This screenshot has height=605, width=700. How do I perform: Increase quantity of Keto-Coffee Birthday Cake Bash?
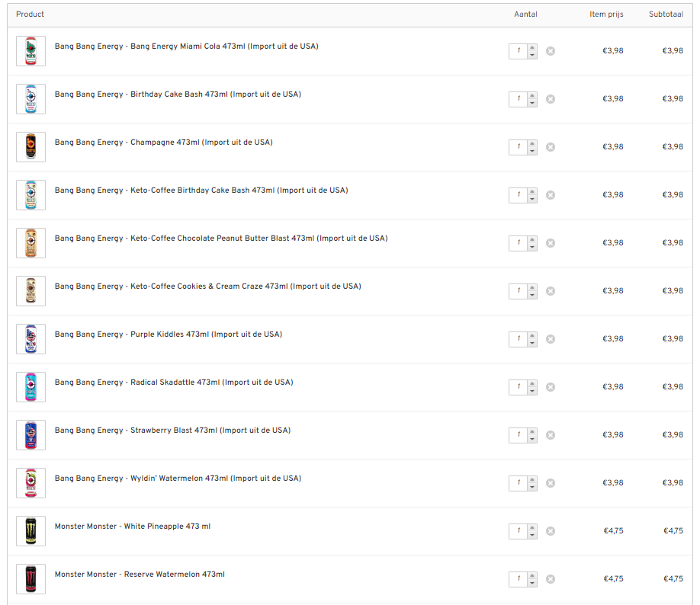coord(532,191)
